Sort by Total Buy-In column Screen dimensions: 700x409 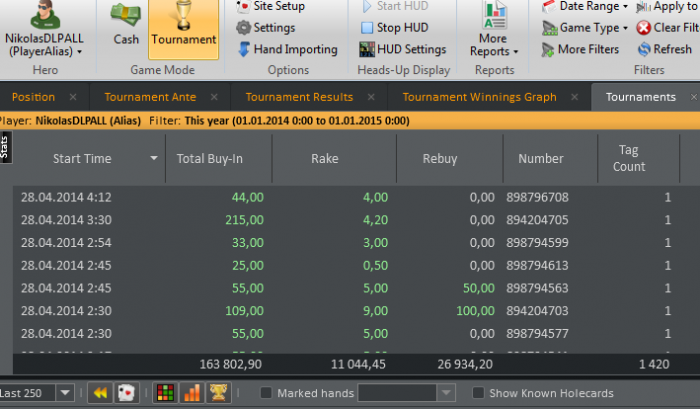[x=209, y=159]
